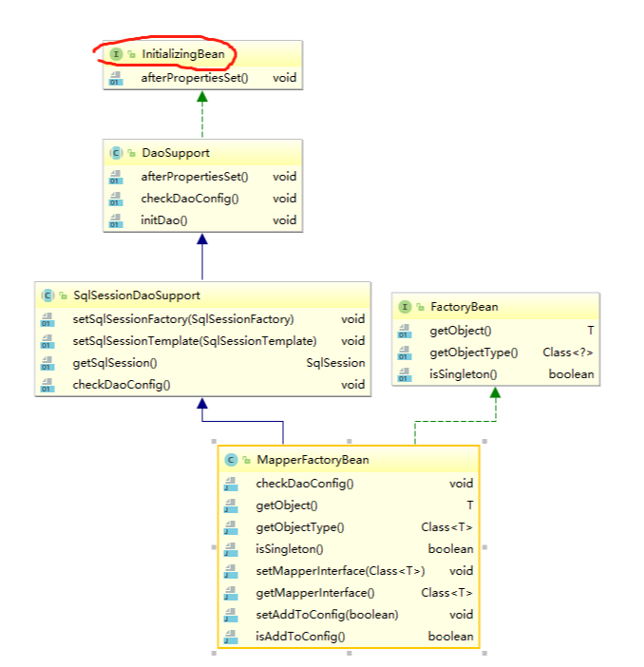644x667 pixels.
Task: Select setAddToConfig(boolean) method
Action: point(327,615)
